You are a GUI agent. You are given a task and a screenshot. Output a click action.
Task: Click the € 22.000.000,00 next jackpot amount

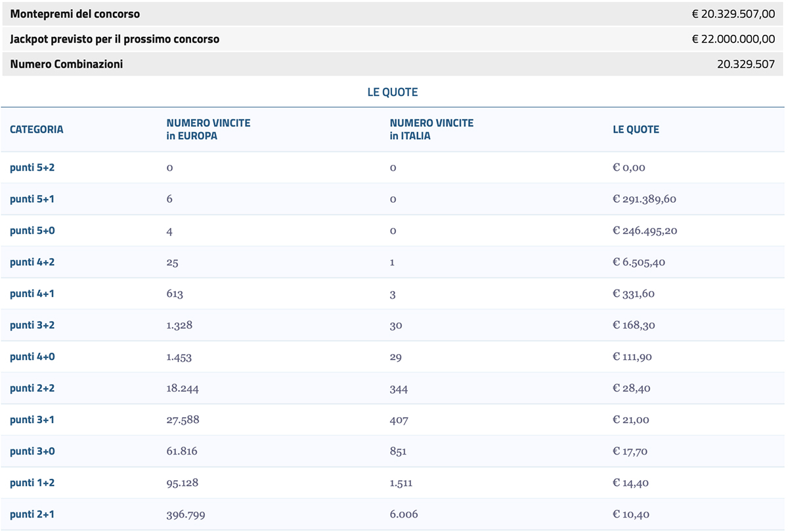(x=733, y=39)
